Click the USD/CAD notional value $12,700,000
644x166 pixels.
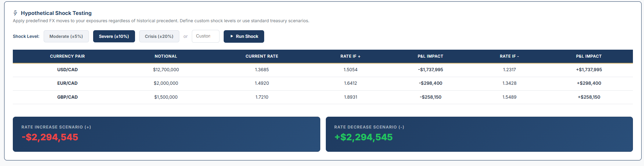pyautogui.click(x=166, y=70)
